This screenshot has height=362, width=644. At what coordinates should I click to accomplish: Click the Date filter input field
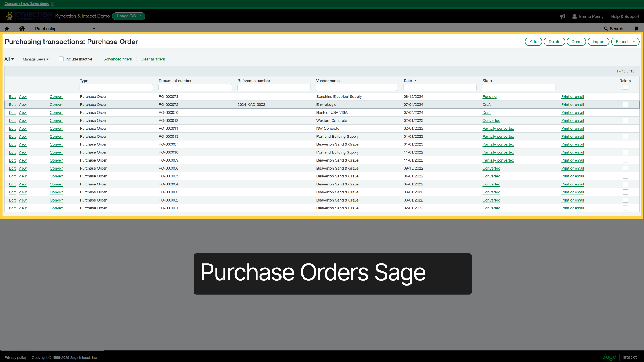440,87
